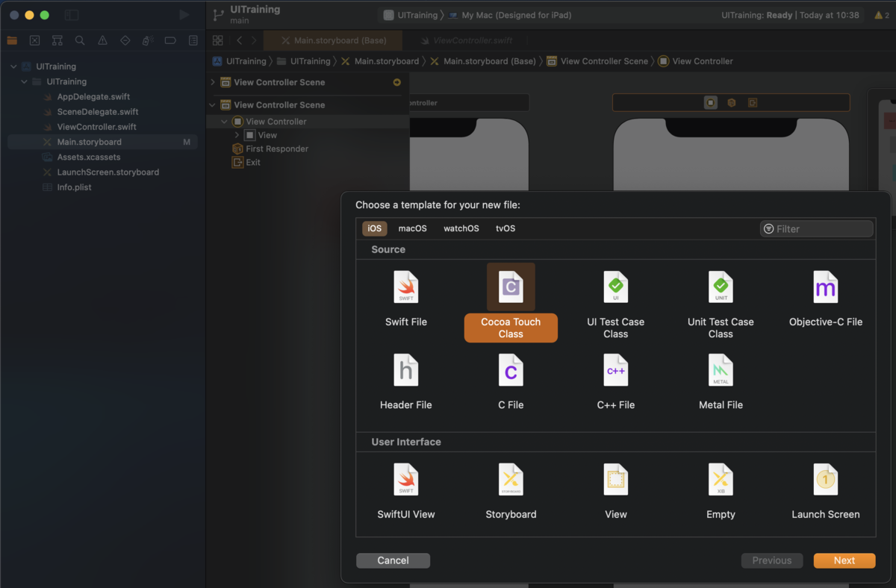Click View Controller in the jump bar
This screenshot has width=896, height=588.
(x=696, y=61)
